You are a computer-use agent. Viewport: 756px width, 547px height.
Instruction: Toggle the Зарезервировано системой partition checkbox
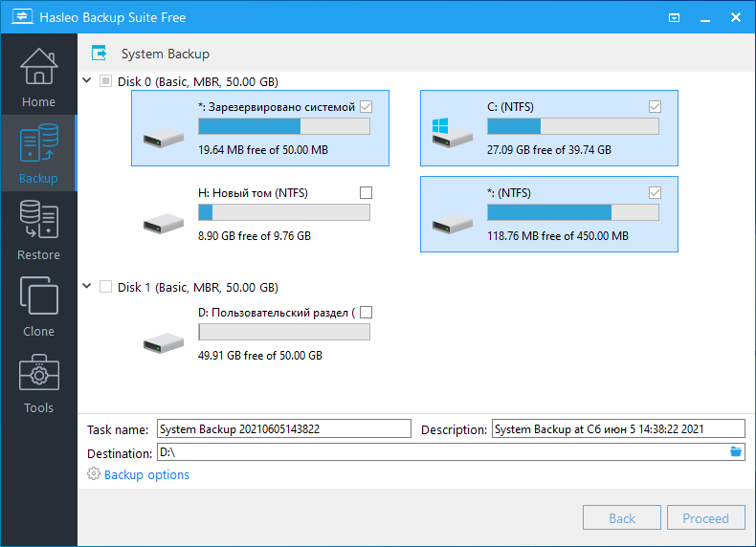366,106
